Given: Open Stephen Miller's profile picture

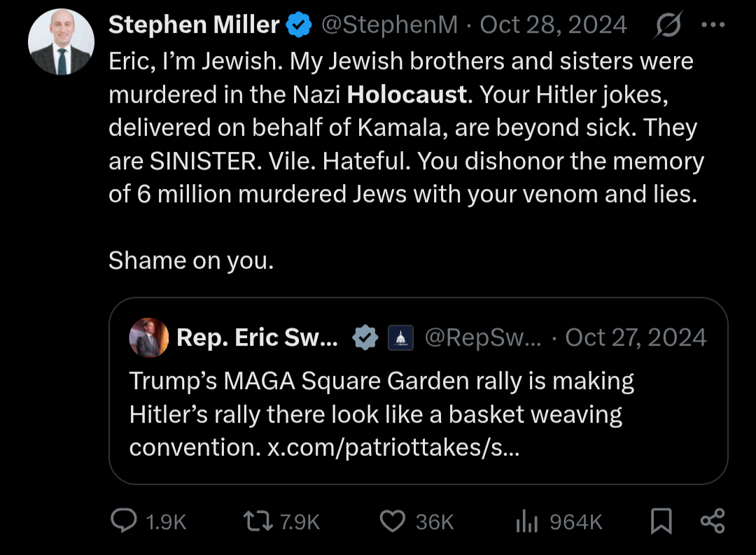Looking at the screenshot, I should [x=59, y=43].
